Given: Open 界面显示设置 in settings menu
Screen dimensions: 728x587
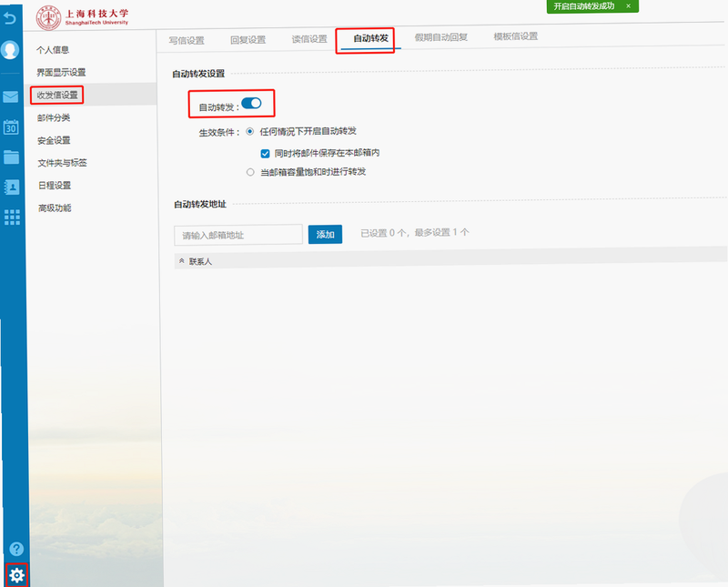Looking at the screenshot, I should tap(61, 73).
